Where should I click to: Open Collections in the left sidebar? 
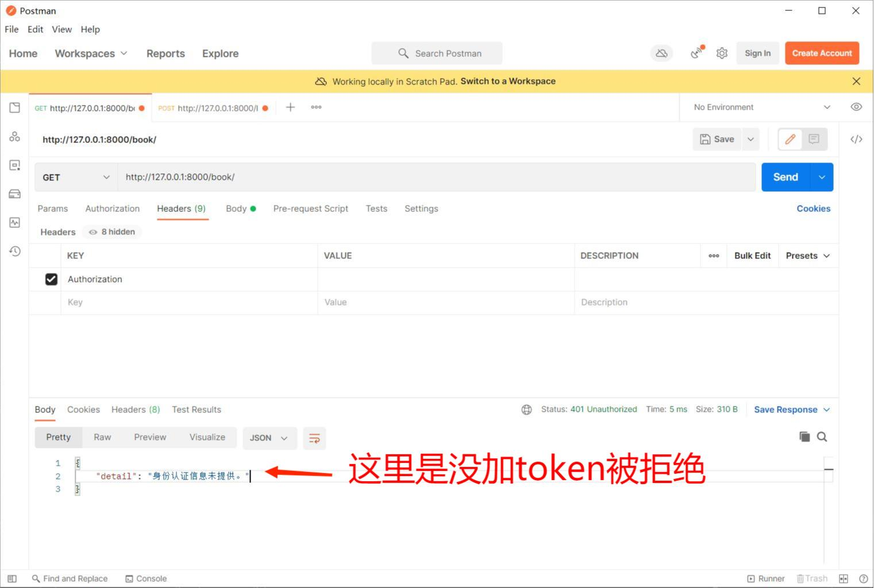pyautogui.click(x=15, y=107)
